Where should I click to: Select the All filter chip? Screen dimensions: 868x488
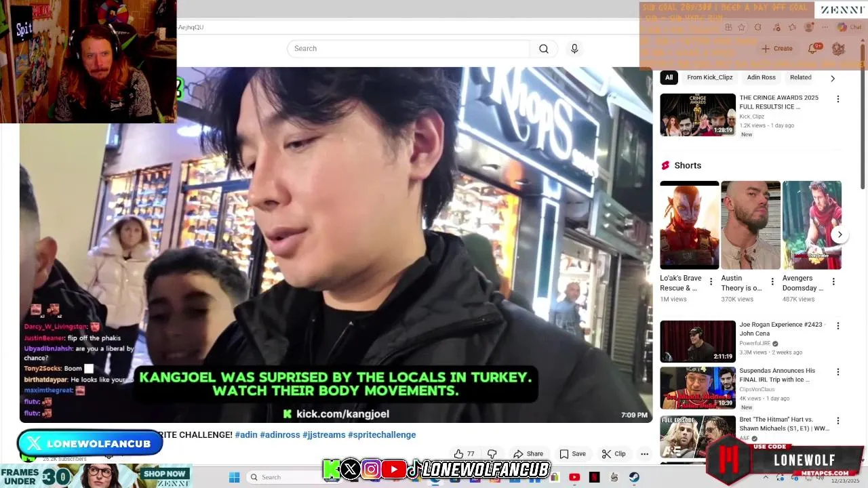(x=669, y=77)
